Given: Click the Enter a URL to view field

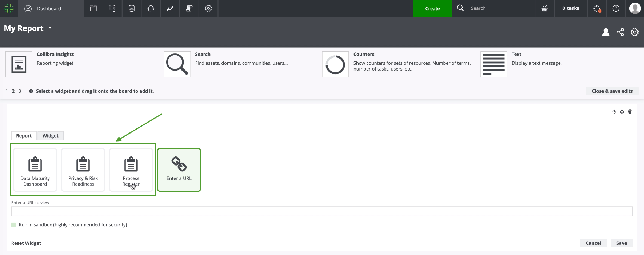Looking at the screenshot, I should 321,211.
